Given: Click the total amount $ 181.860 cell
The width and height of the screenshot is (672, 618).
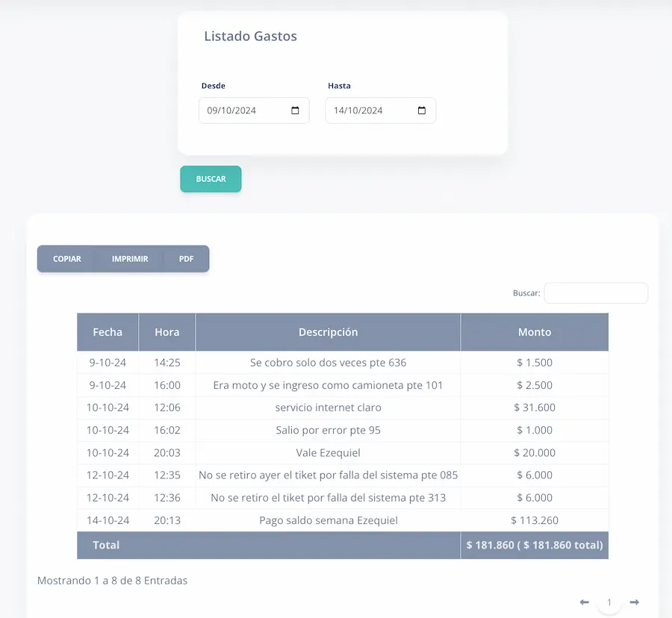Looking at the screenshot, I should pyautogui.click(x=535, y=545).
